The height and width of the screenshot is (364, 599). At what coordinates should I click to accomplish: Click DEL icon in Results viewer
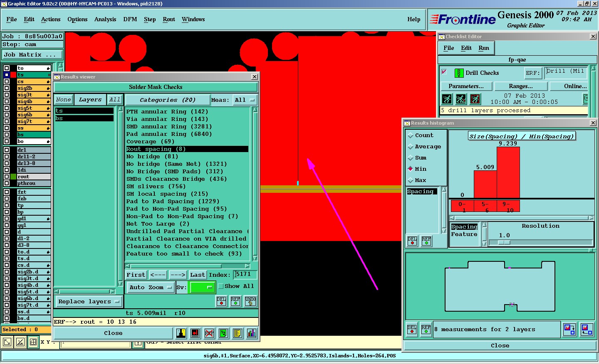tap(221, 301)
